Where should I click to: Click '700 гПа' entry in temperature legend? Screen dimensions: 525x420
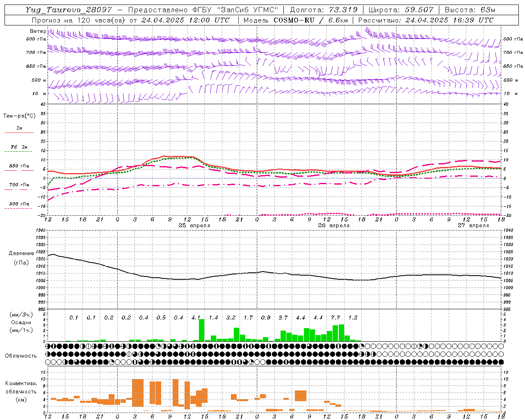coord(19,185)
